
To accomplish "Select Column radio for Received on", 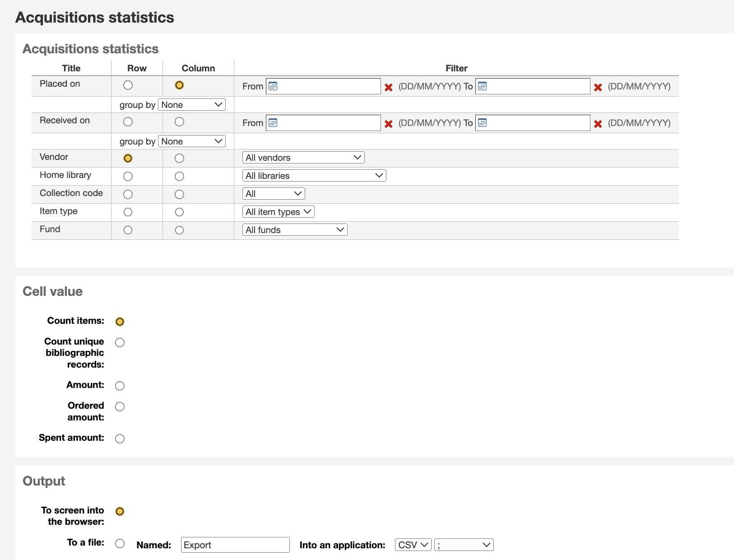I will point(179,121).
